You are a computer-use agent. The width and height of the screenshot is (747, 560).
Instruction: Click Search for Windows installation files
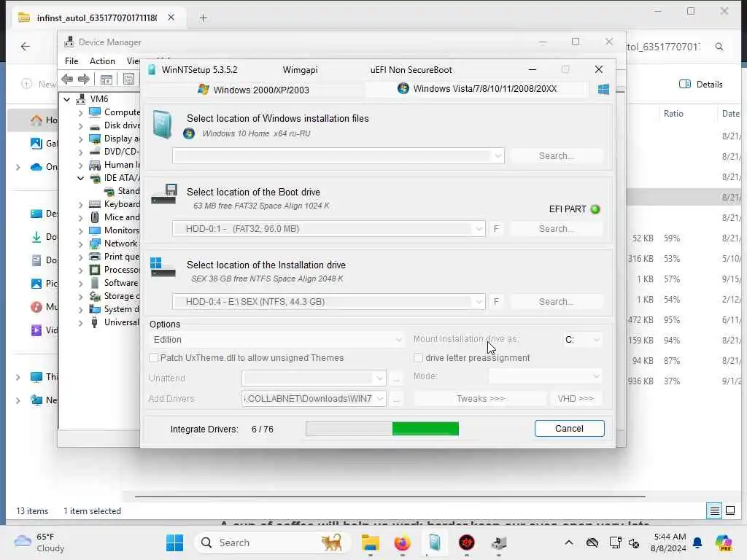556,156
